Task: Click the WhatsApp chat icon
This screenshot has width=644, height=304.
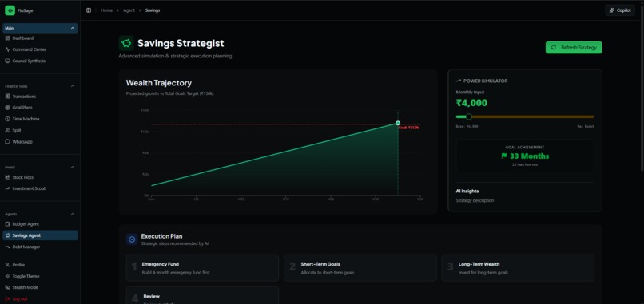Action: tap(7, 142)
